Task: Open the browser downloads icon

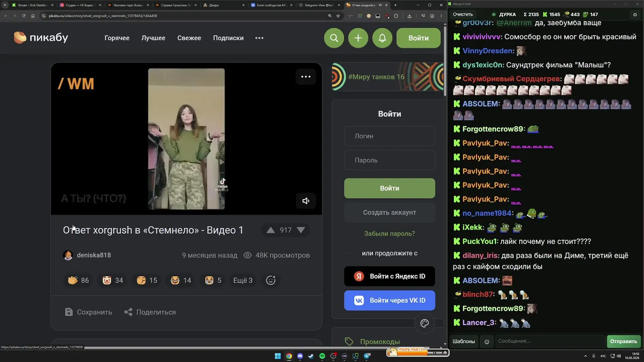Action: click(x=409, y=16)
